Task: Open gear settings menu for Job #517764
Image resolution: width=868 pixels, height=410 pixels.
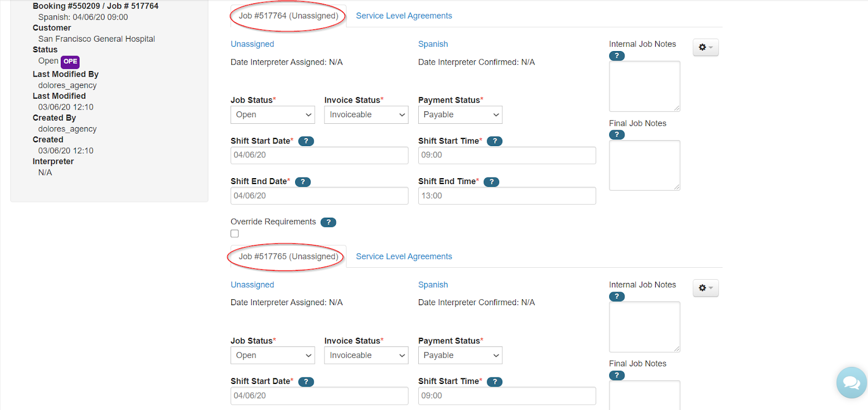Action: [x=705, y=48]
